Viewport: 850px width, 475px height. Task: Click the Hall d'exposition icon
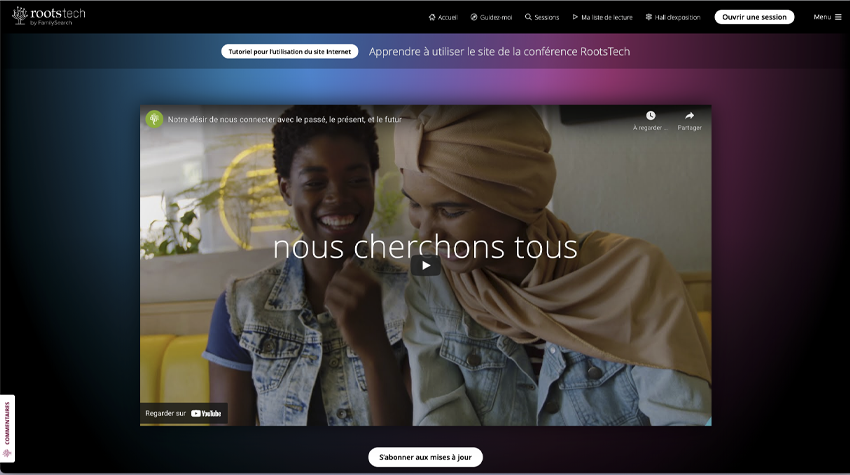tap(648, 17)
